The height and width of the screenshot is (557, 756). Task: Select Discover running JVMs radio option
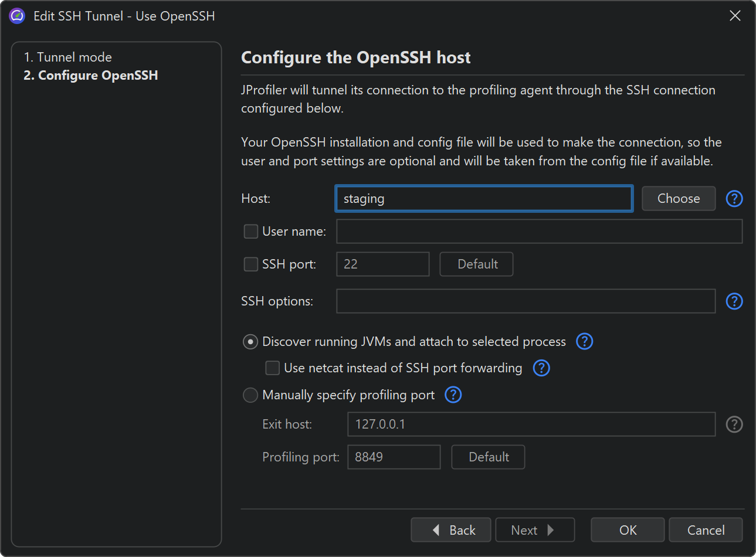250,342
